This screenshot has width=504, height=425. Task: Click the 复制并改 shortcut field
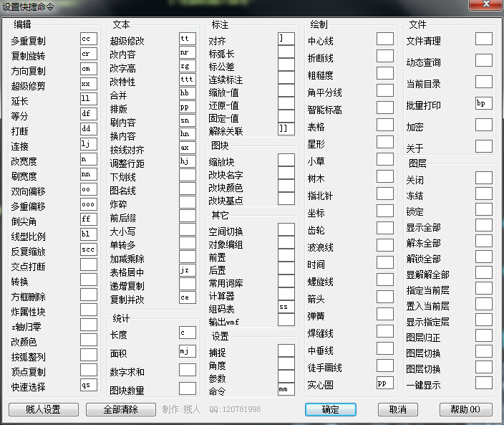click(x=188, y=297)
